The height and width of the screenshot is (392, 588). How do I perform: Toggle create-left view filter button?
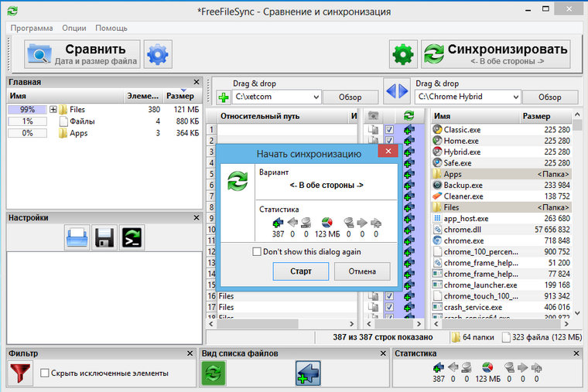point(308,373)
